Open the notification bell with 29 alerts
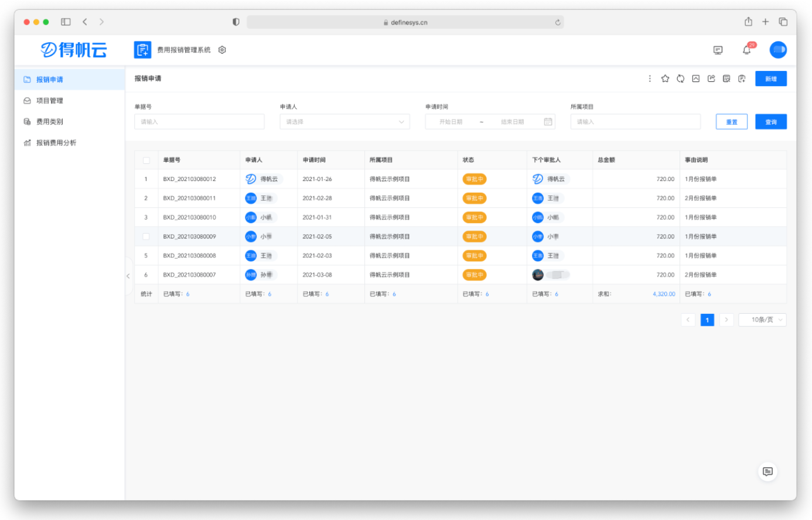Screen dimensions: 812x520 [747, 50]
